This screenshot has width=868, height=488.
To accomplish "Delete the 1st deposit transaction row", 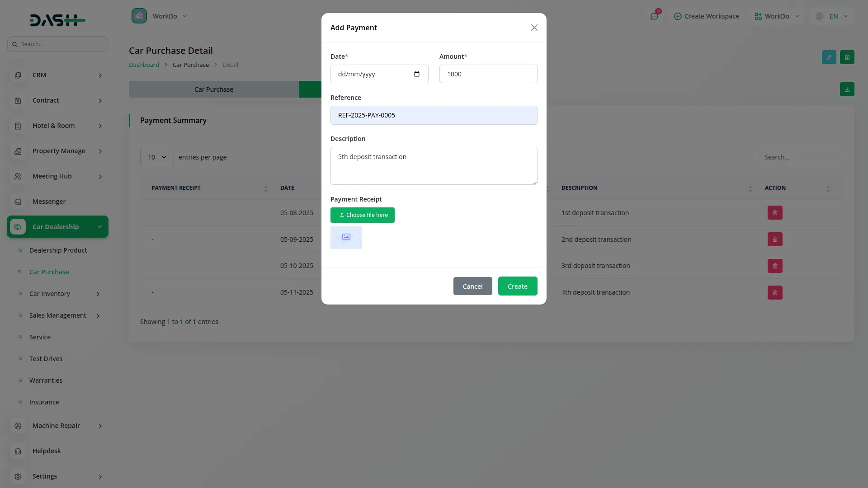I will point(774,213).
